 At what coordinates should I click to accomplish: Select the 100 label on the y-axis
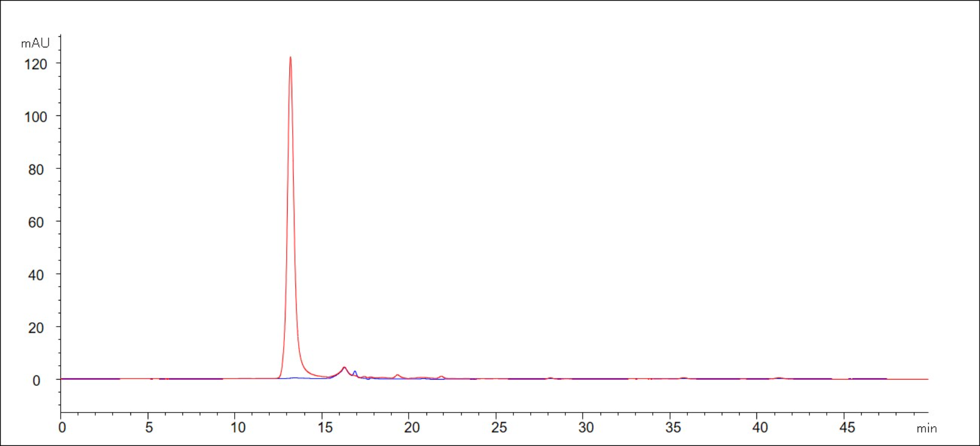click(36, 117)
